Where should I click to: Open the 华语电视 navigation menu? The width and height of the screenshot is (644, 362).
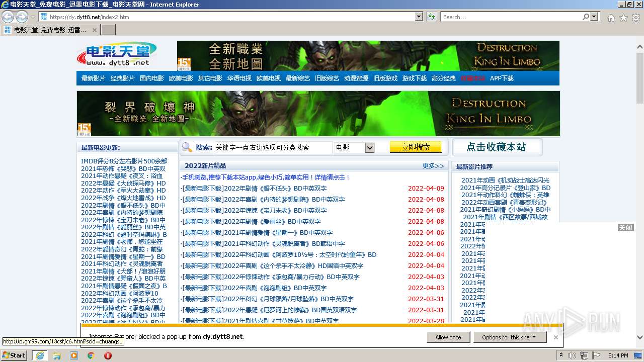(x=239, y=78)
